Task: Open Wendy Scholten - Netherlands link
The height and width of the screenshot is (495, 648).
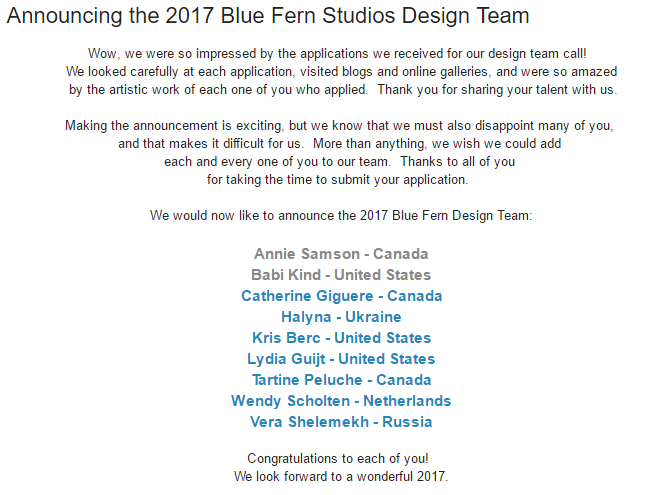Action: [341, 401]
